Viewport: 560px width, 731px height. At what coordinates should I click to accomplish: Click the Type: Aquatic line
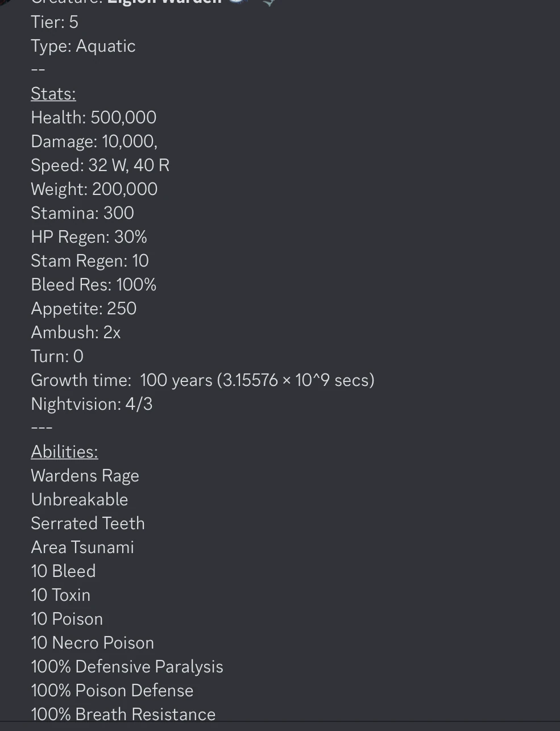(x=83, y=46)
